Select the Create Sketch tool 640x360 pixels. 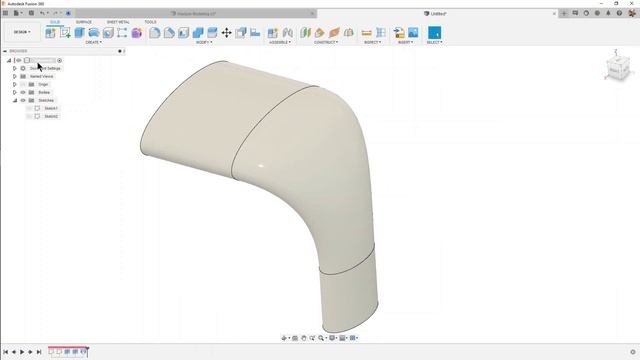click(x=65, y=33)
